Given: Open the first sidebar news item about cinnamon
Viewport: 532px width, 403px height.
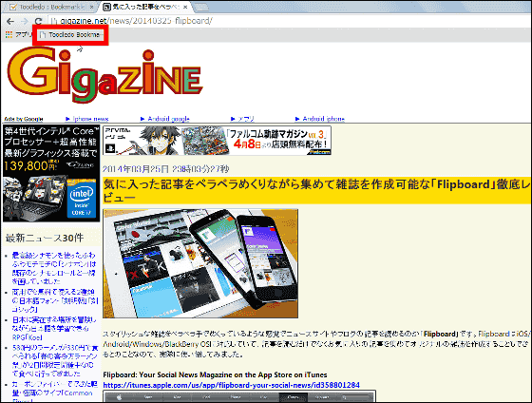Looking at the screenshot, I should pyautogui.click(x=54, y=268).
